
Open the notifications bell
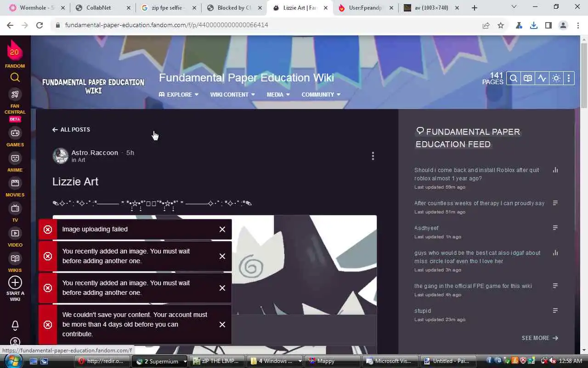pos(15,325)
